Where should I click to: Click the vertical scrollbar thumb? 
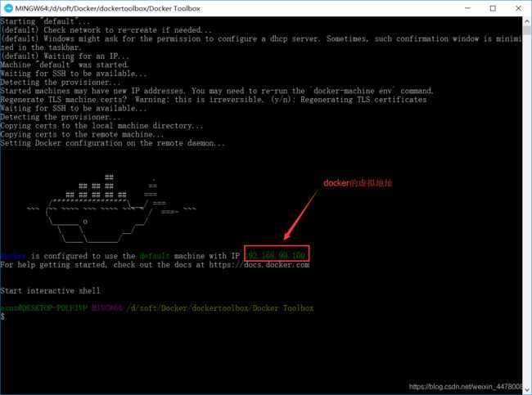point(527,30)
